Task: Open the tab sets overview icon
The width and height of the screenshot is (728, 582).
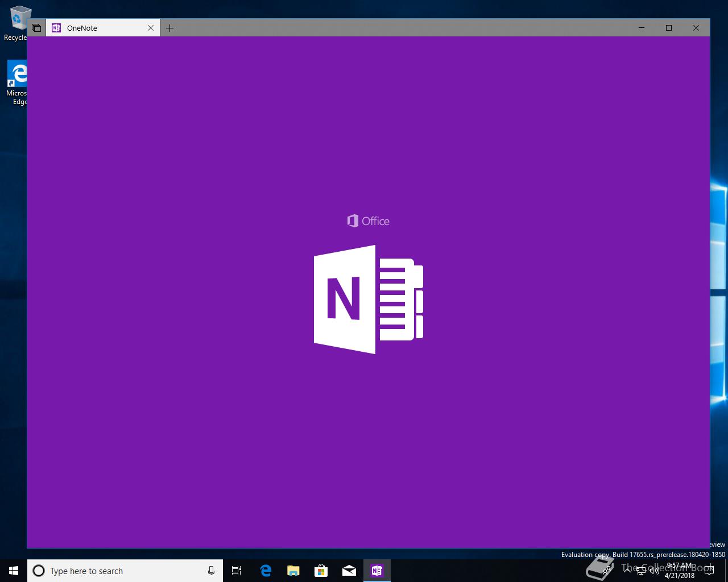Action: pos(36,28)
